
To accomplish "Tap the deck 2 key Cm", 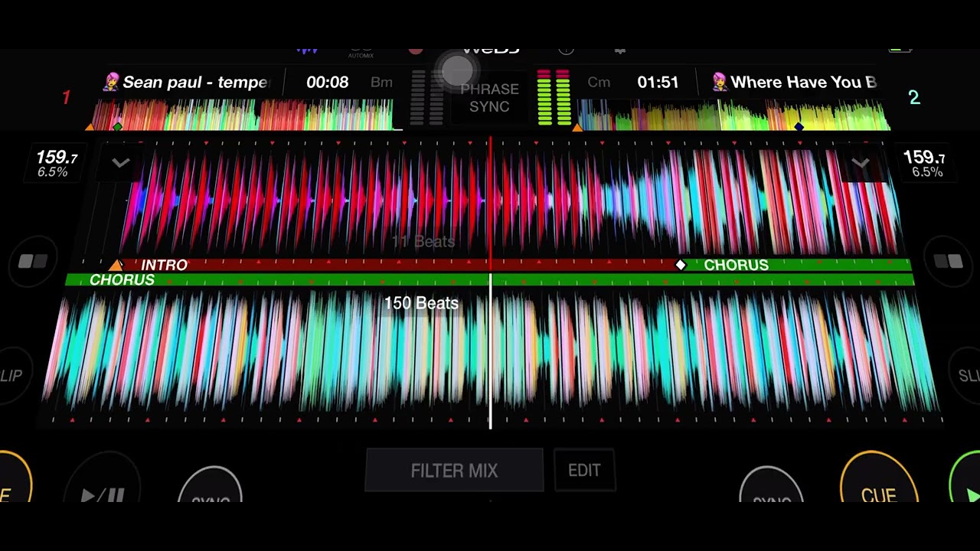I will click(599, 82).
